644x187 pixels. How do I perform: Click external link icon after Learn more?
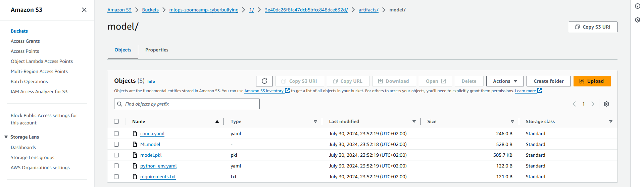[x=540, y=90]
